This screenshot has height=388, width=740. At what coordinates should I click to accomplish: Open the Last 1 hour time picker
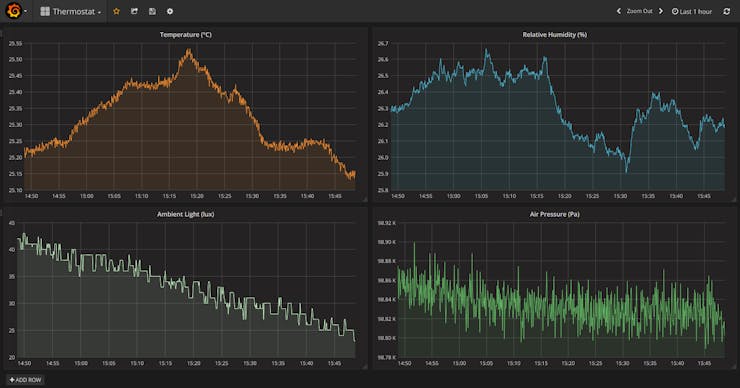(x=692, y=11)
